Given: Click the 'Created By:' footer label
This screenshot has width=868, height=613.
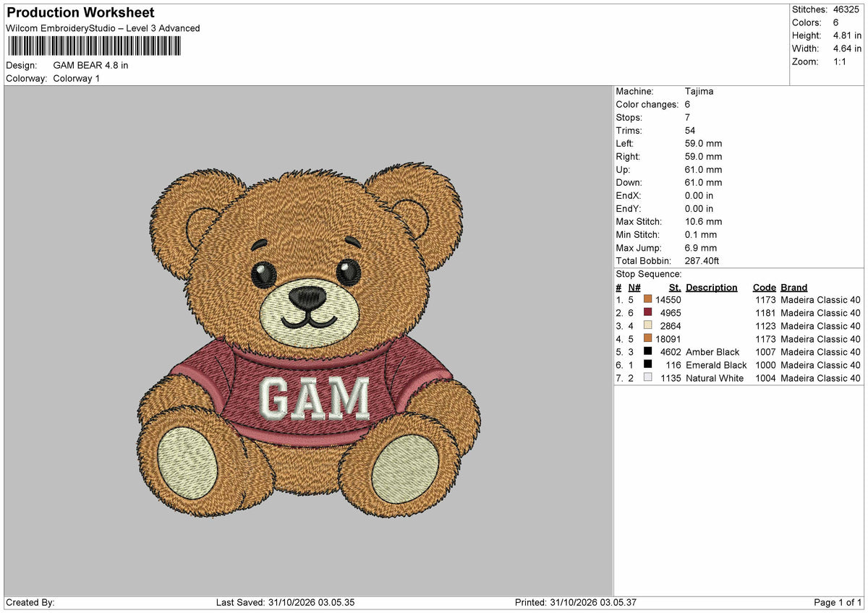Looking at the screenshot, I should point(30,602).
